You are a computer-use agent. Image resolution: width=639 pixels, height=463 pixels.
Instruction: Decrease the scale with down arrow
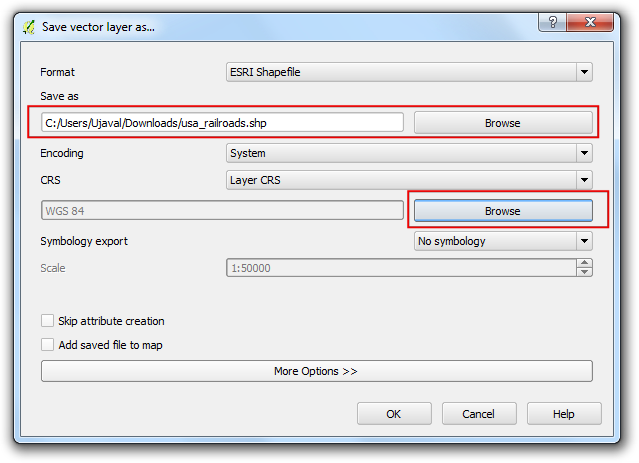[x=584, y=272]
